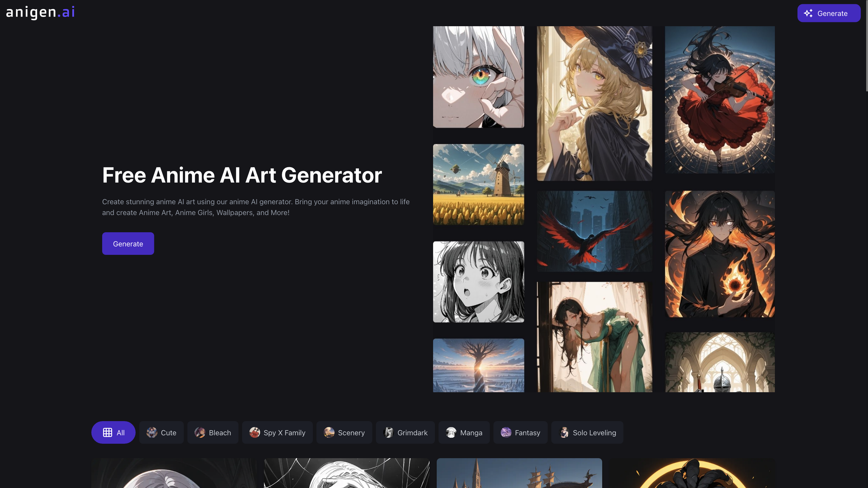
Task: Click the grid icon on All filter
Action: pyautogui.click(x=108, y=433)
